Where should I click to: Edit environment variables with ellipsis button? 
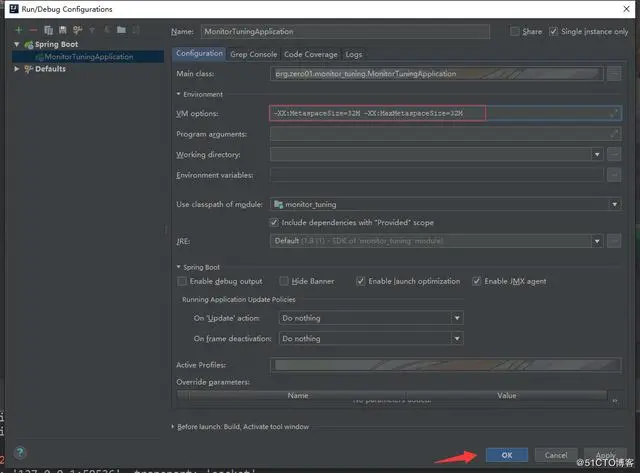614,175
